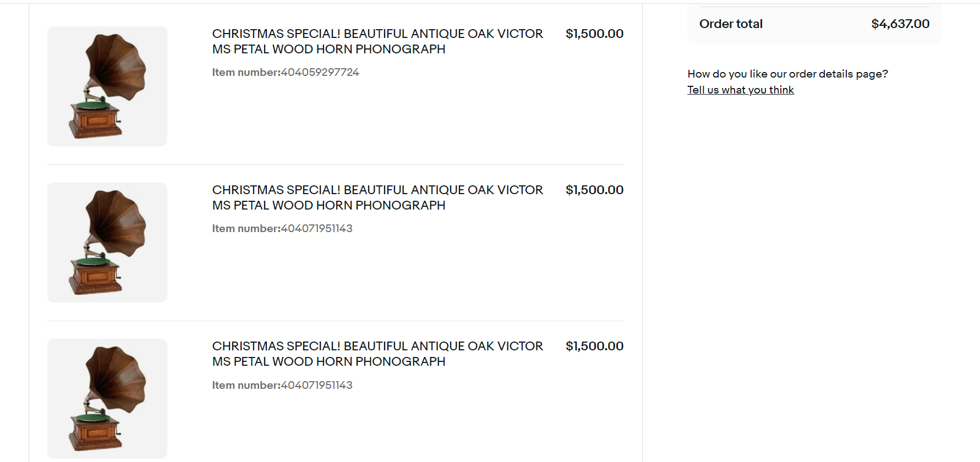
Task: Open the second listing's VICTOR PHONOGRAPH title
Action: [x=377, y=197]
